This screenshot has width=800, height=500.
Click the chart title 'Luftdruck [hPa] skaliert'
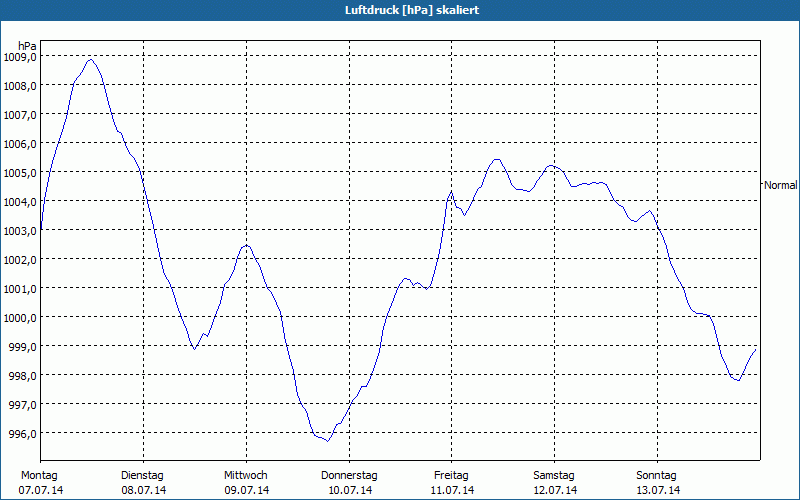(x=412, y=10)
